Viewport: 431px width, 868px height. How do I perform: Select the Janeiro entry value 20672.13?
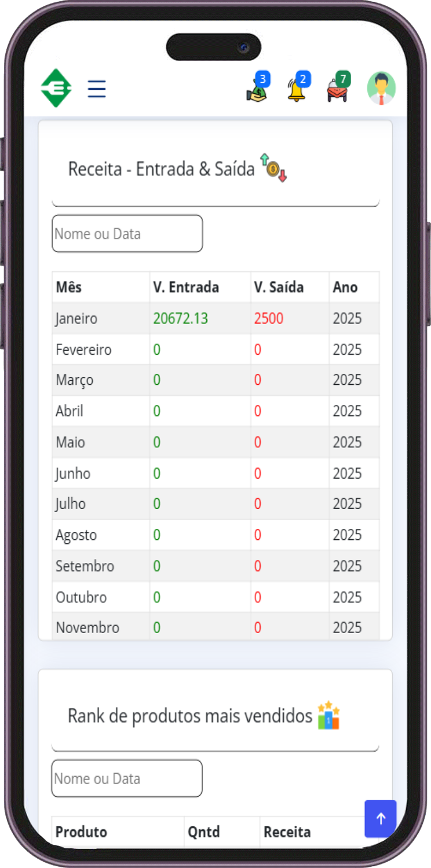pos(181,318)
